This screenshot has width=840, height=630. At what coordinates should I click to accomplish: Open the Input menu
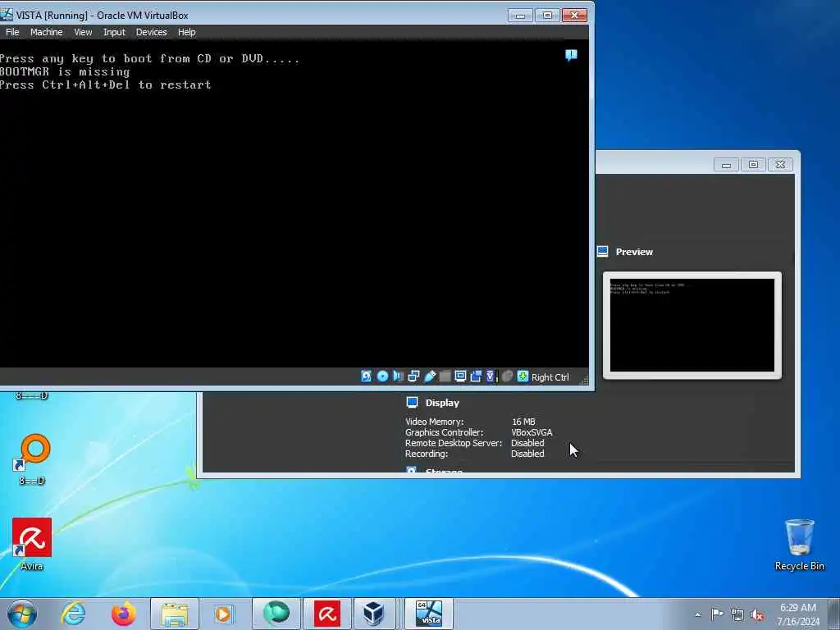[x=114, y=32]
